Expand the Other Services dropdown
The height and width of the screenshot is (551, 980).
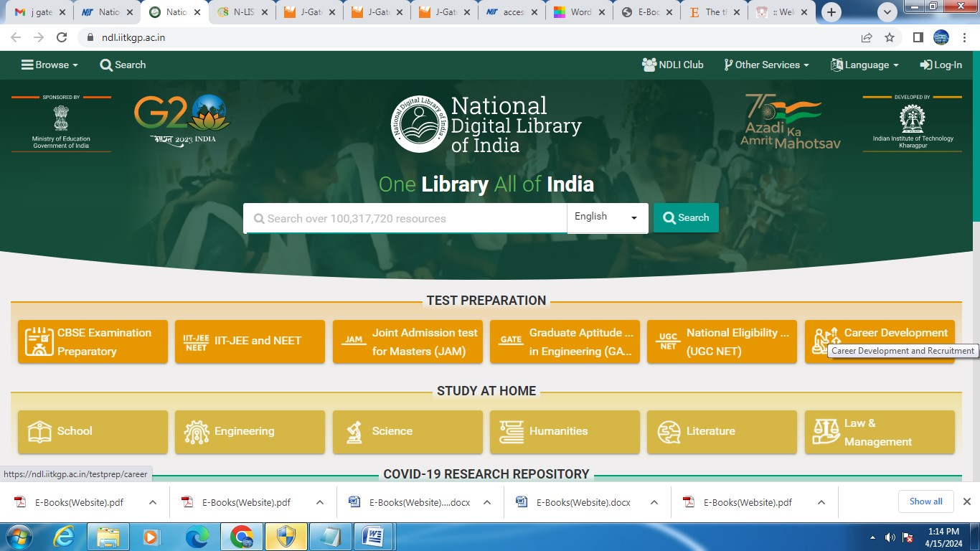[x=766, y=65]
